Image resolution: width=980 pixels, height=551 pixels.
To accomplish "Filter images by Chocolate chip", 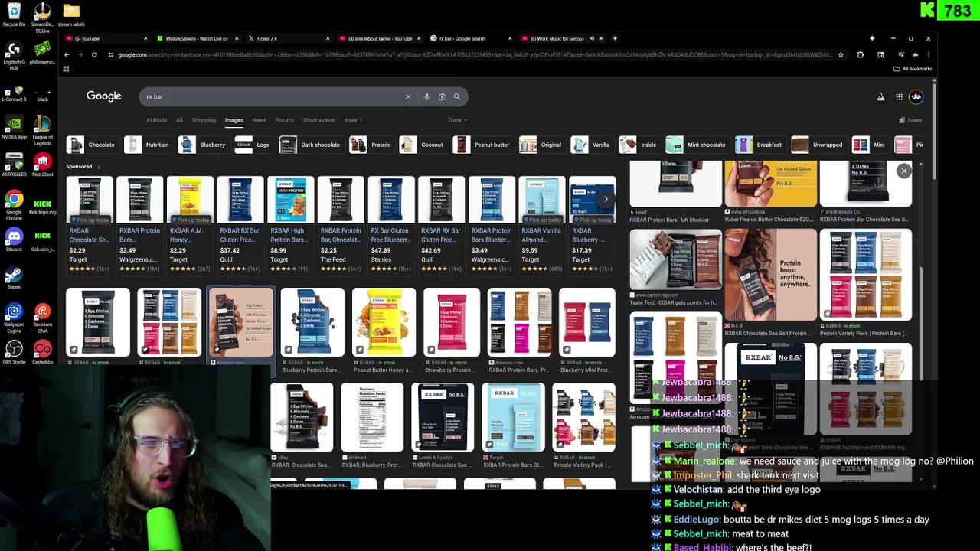I will click(91, 145).
